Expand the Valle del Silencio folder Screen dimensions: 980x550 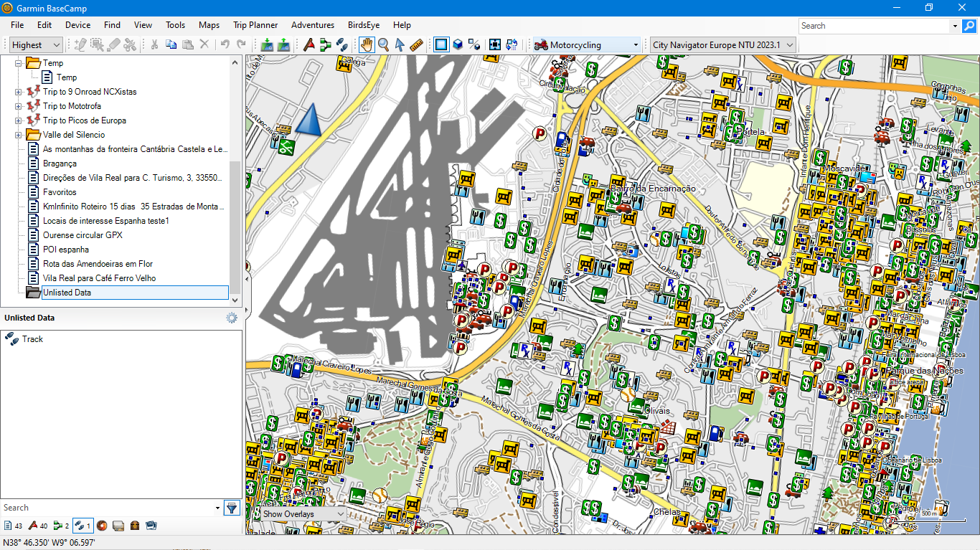coord(19,135)
